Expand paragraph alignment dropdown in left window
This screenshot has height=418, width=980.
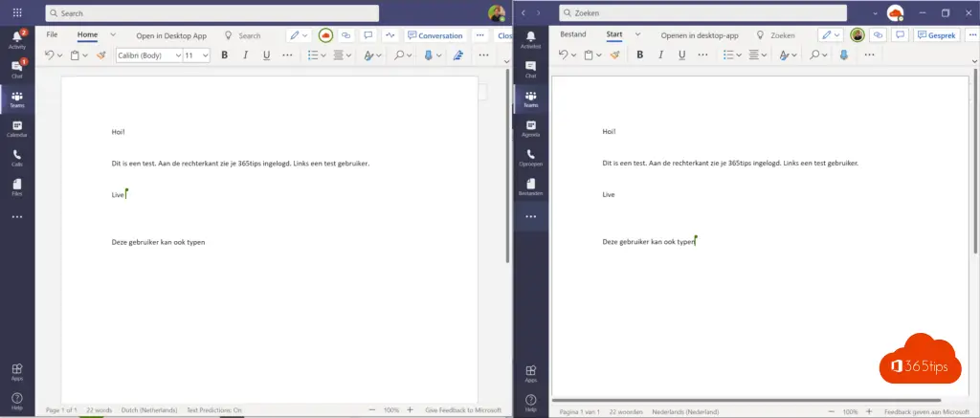point(348,55)
